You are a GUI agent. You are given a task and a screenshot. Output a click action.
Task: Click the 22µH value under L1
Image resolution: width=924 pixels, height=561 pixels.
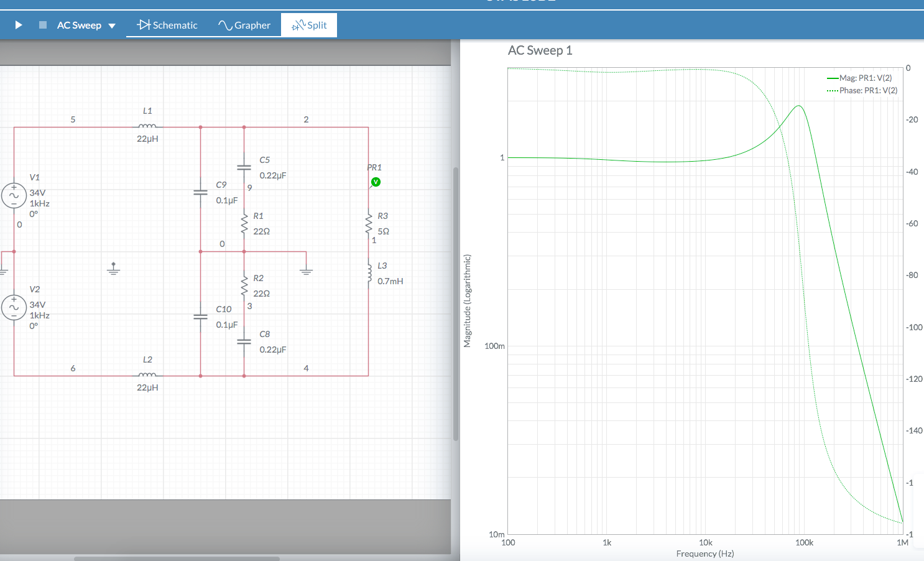pyautogui.click(x=147, y=139)
